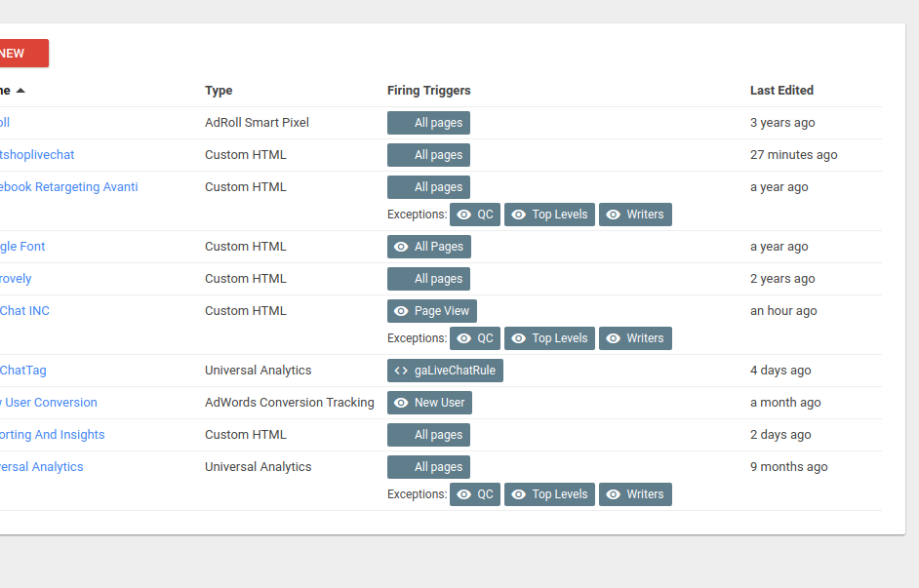Click the QC exception eye icon in Facebook Retargeting row
The image size is (919, 588).
pyautogui.click(x=463, y=215)
